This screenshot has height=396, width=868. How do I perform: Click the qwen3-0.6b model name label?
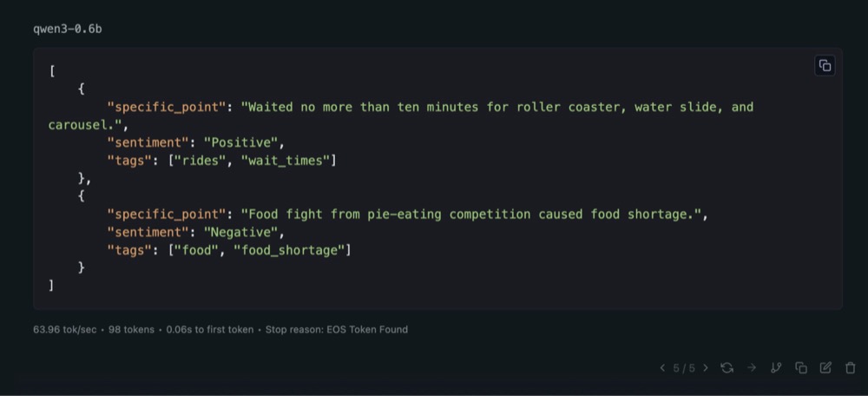[x=68, y=29]
